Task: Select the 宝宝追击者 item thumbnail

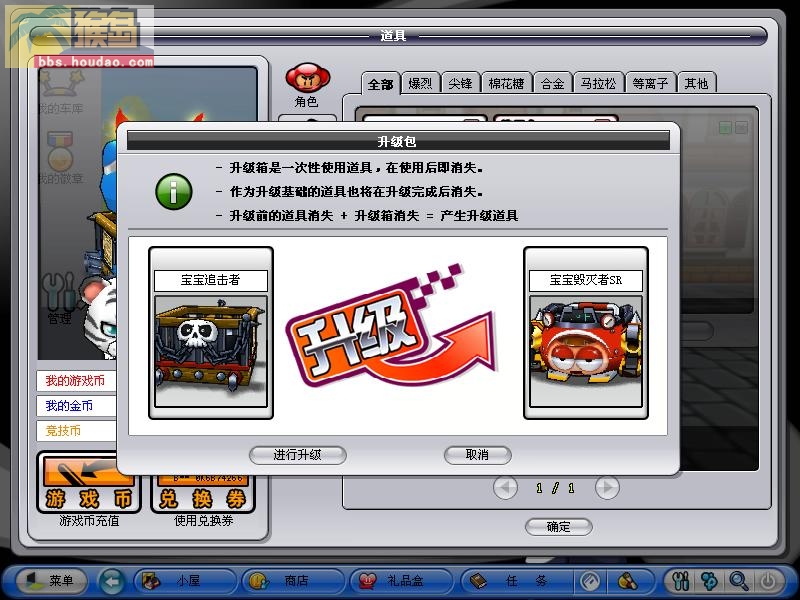Action: (x=211, y=351)
